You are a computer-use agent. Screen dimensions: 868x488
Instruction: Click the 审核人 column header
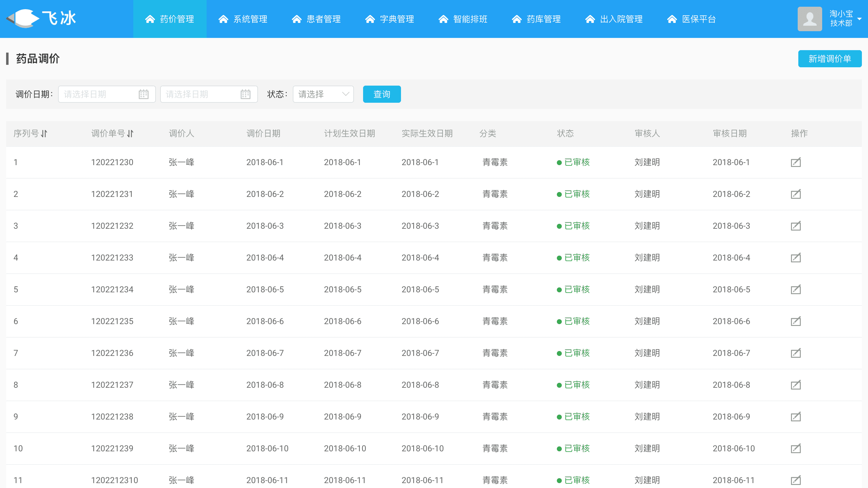(647, 133)
